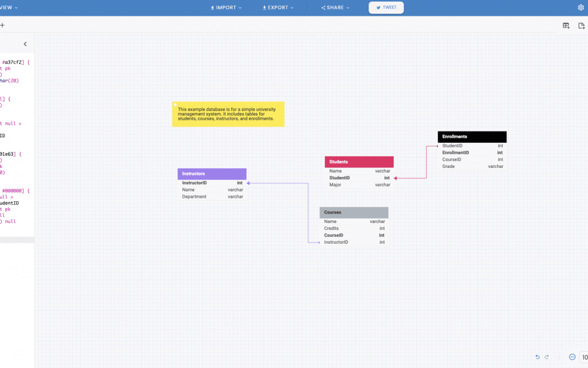Click the Redo arrow icon
The image size is (588, 368).
[x=546, y=357]
